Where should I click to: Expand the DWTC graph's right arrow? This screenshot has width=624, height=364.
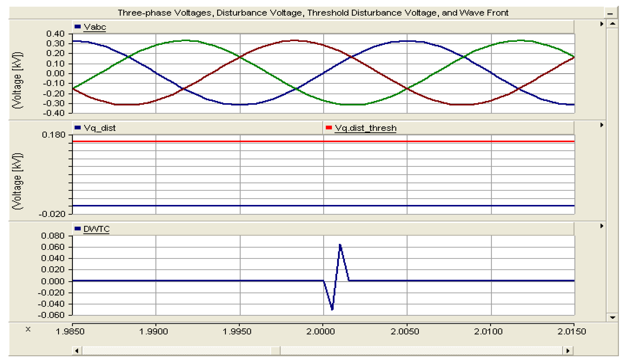602,226
